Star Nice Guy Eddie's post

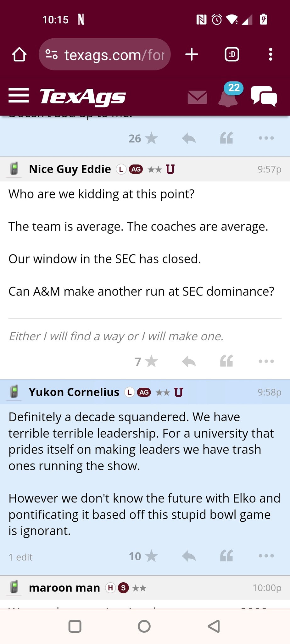point(151,361)
